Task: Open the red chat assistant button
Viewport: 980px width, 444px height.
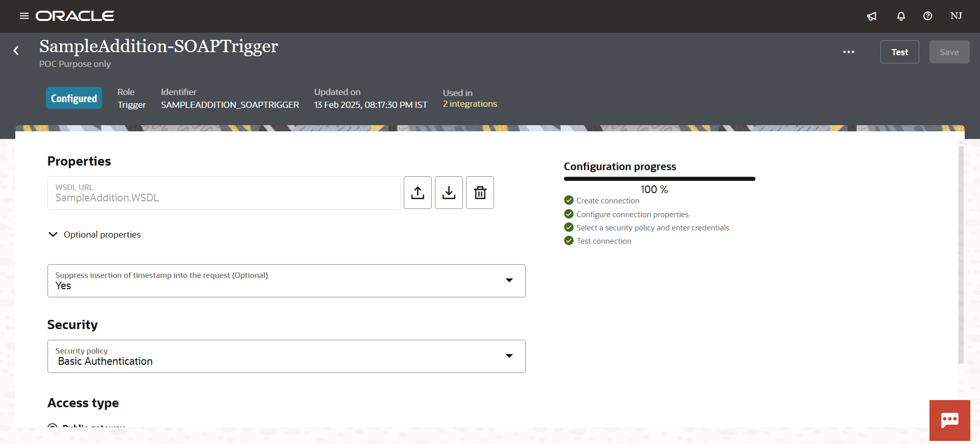Action: pyautogui.click(x=949, y=420)
